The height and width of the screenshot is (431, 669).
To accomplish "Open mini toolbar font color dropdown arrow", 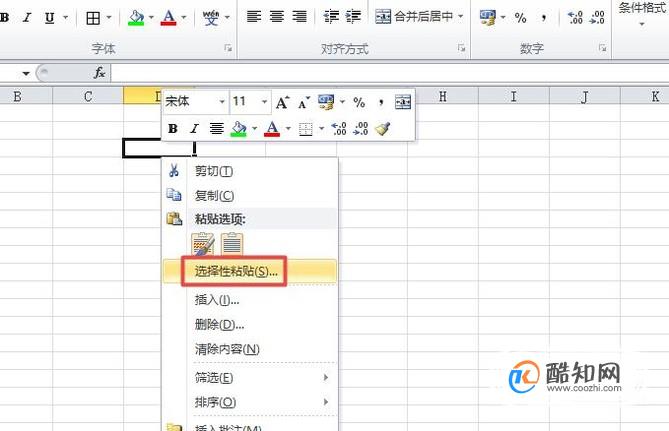I will [288, 128].
